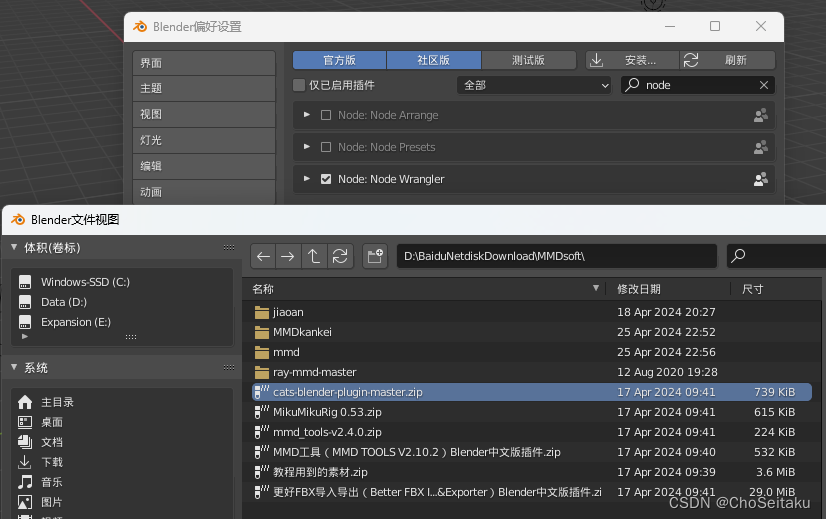
Task: Click the file view search magnifier field
Action: coord(776,256)
